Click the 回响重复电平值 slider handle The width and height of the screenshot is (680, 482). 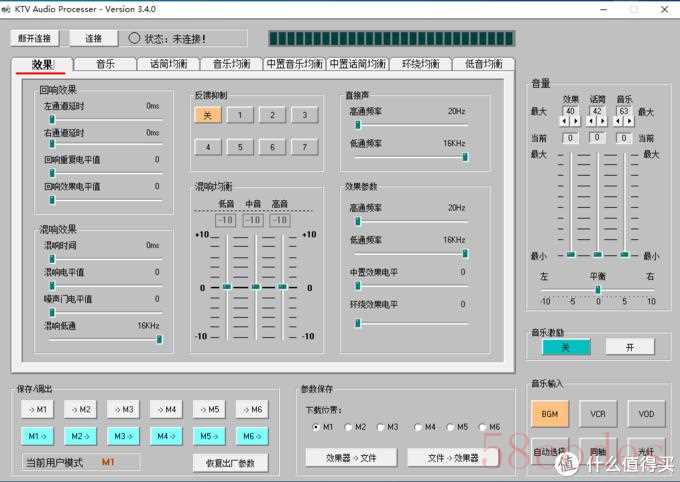(52, 173)
